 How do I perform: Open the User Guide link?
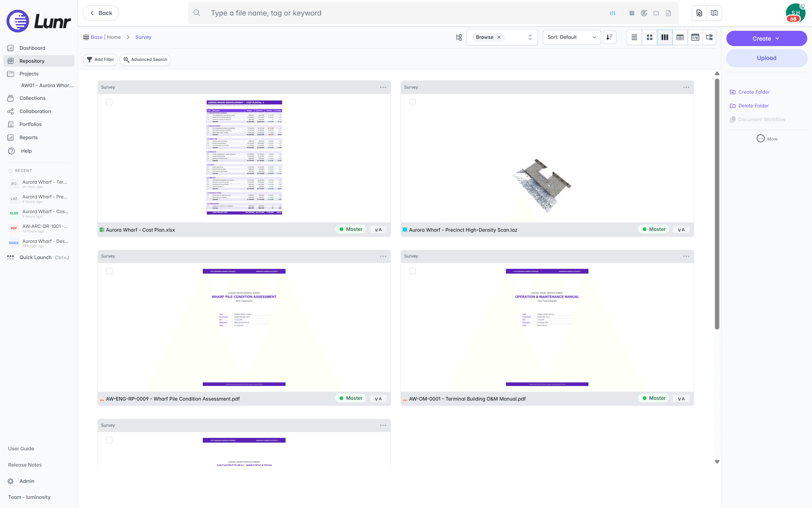pos(21,449)
